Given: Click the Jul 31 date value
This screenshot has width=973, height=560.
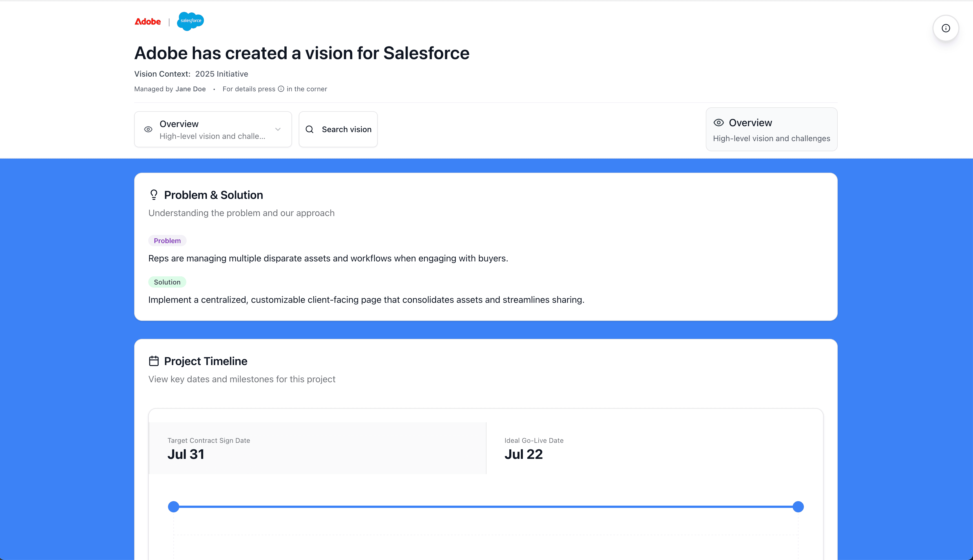Looking at the screenshot, I should point(186,454).
